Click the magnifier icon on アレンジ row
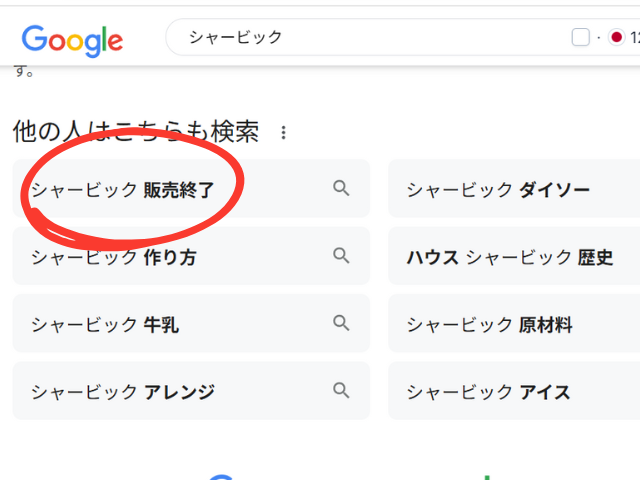 tap(341, 390)
